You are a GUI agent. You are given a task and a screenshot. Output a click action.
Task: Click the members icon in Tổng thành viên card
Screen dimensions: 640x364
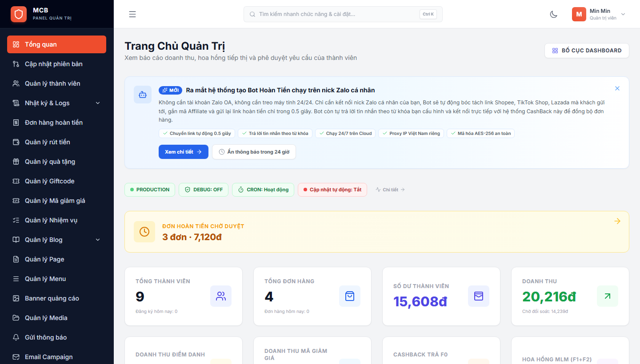click(x=221, y=296)
